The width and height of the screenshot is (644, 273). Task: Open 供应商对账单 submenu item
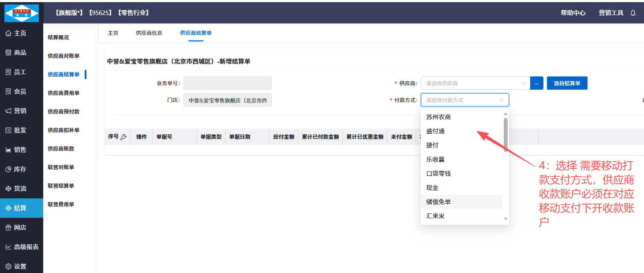tap(64, 56)
